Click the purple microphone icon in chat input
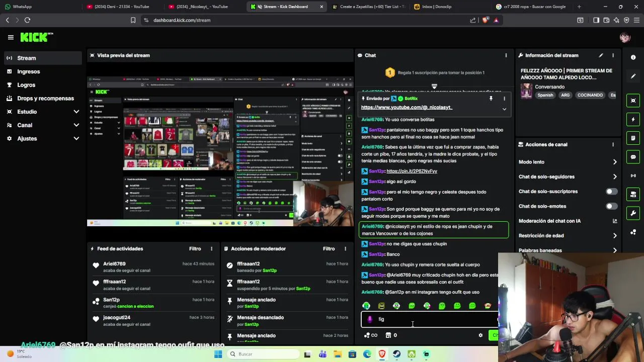Screen dimensions: 644x362 (x=370, y=319)
